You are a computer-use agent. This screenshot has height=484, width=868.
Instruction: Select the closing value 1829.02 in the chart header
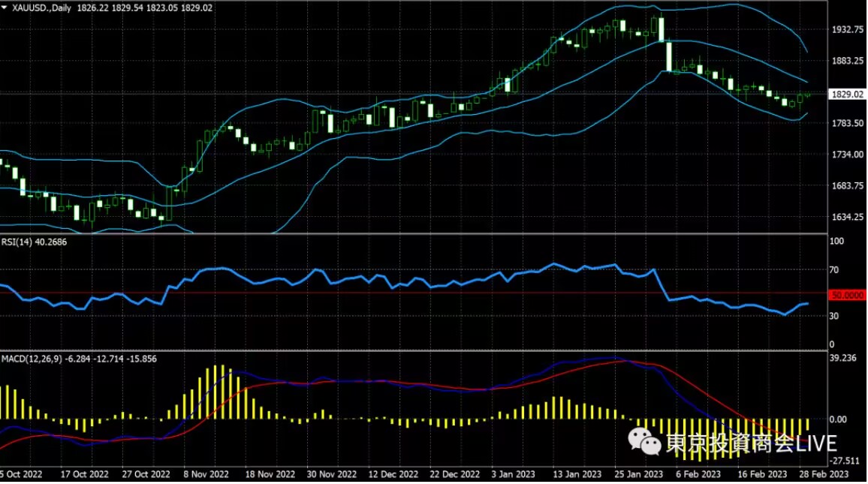[x=197, y=8]
